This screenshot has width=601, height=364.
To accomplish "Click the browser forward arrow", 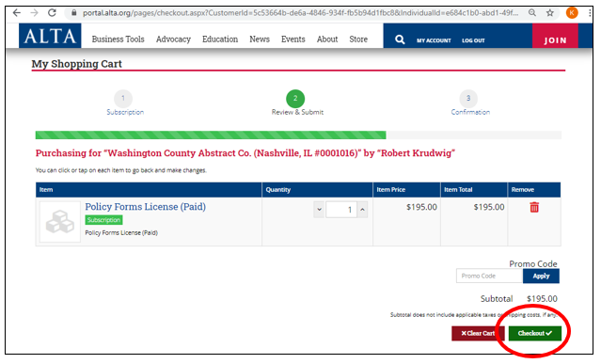I will (x=34, y=12).
